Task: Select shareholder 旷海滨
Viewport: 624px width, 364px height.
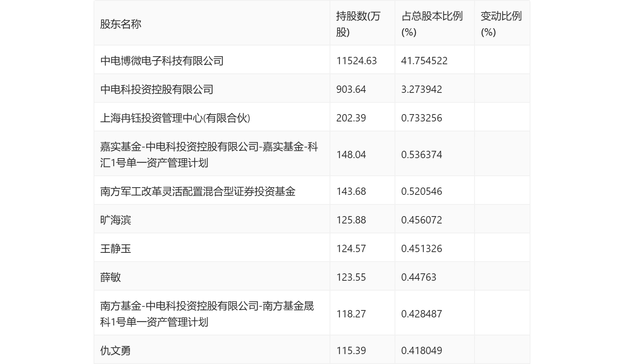Action: click(116, 220)
